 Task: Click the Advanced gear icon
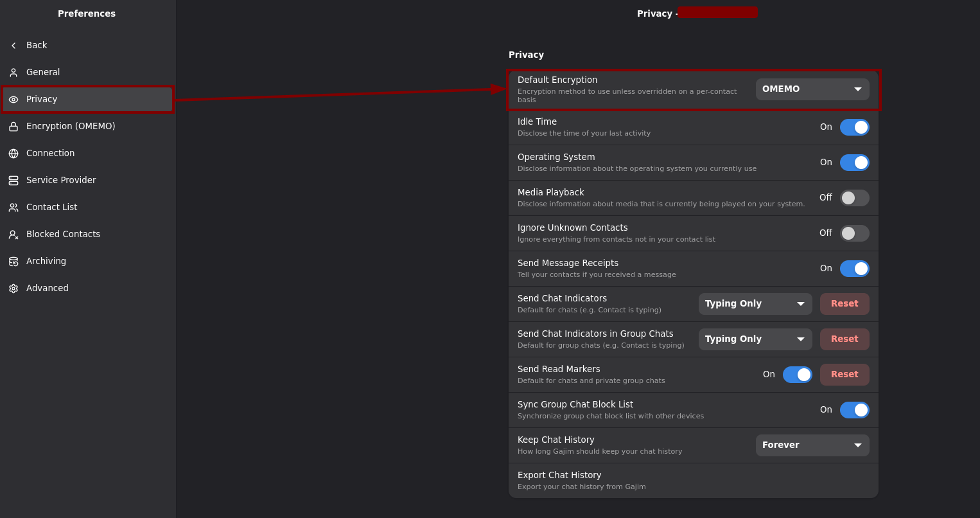(x=13, y=289)
